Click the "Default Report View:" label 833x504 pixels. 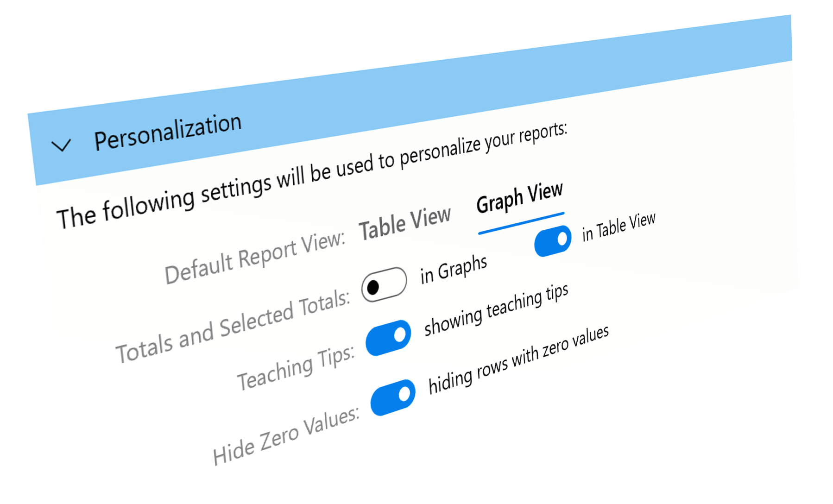[x=255, y=258]
